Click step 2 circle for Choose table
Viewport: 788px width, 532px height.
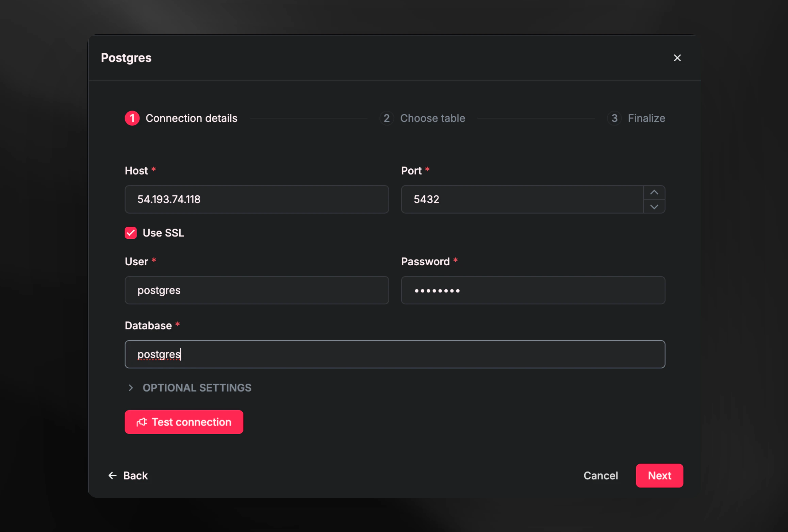pyautogui.click(x=387, y=118)
